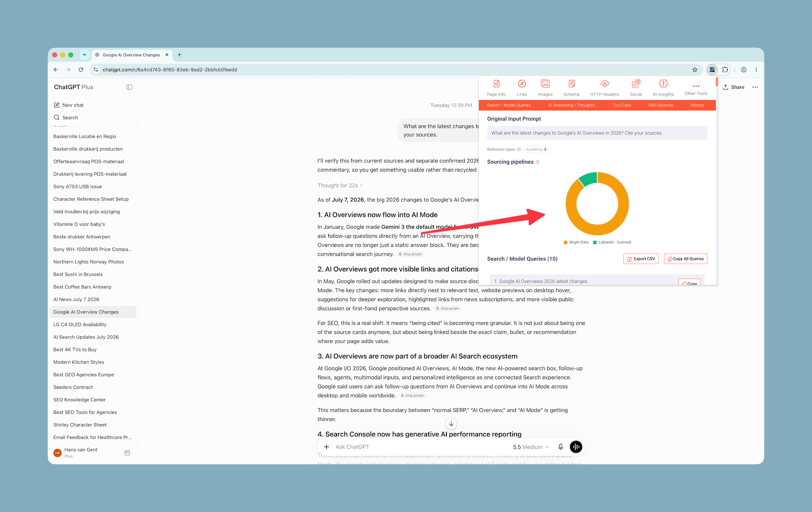Click the active SEO extension icon
This screenshot has width=812, height=512.
tap(712, 70)
